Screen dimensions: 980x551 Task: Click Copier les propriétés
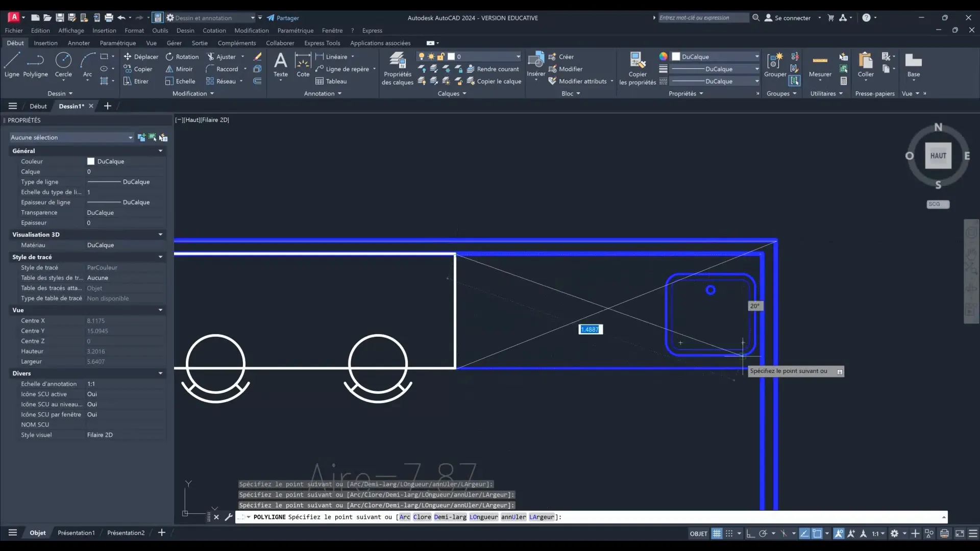tap(638, 69)
